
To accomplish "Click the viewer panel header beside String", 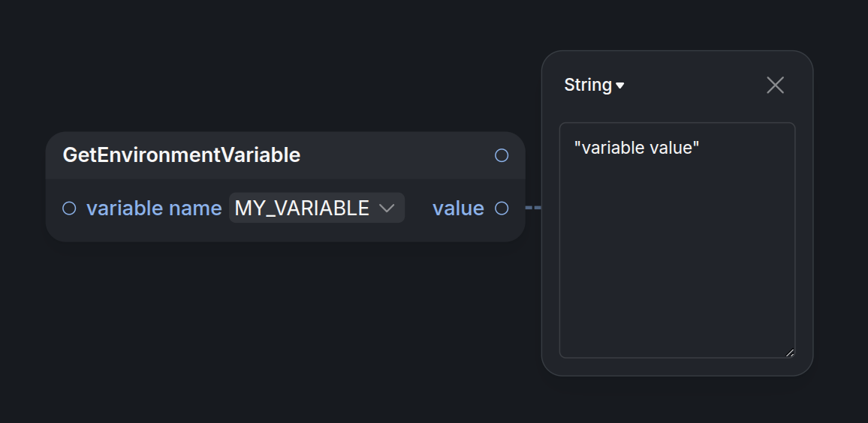I will click(695, 85).
